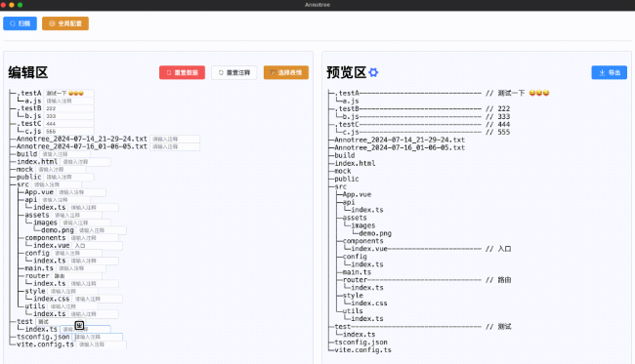The height and width of the screenshot is (364, 635).
Task: Focus the components folder comment input
Action: point(93,238)
